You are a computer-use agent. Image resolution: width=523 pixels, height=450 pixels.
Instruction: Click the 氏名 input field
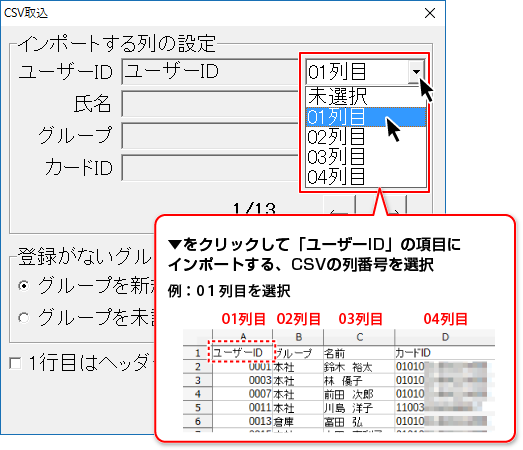pyautogui.click(x=210, y=104)
